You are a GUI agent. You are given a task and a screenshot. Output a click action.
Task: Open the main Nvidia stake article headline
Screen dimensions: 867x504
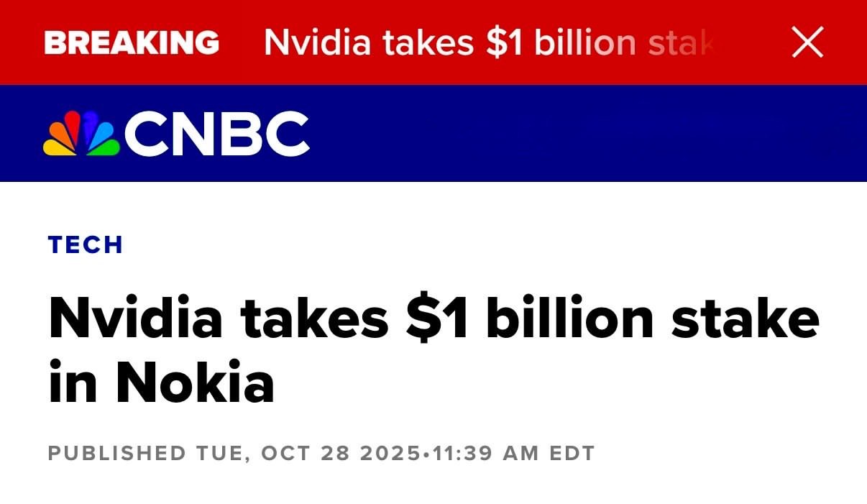pyautogui.click(x=433, y=348)
